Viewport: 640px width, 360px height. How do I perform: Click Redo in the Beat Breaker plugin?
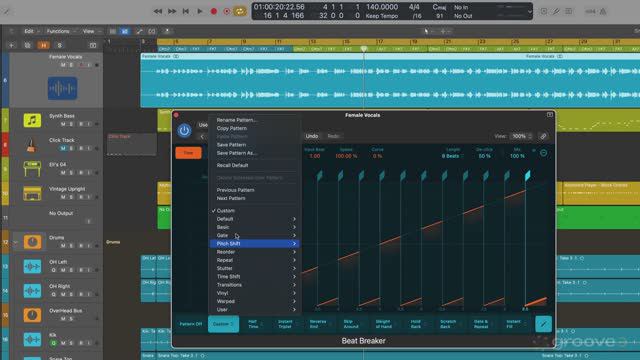pyautogui.click(x=333, y=136)
